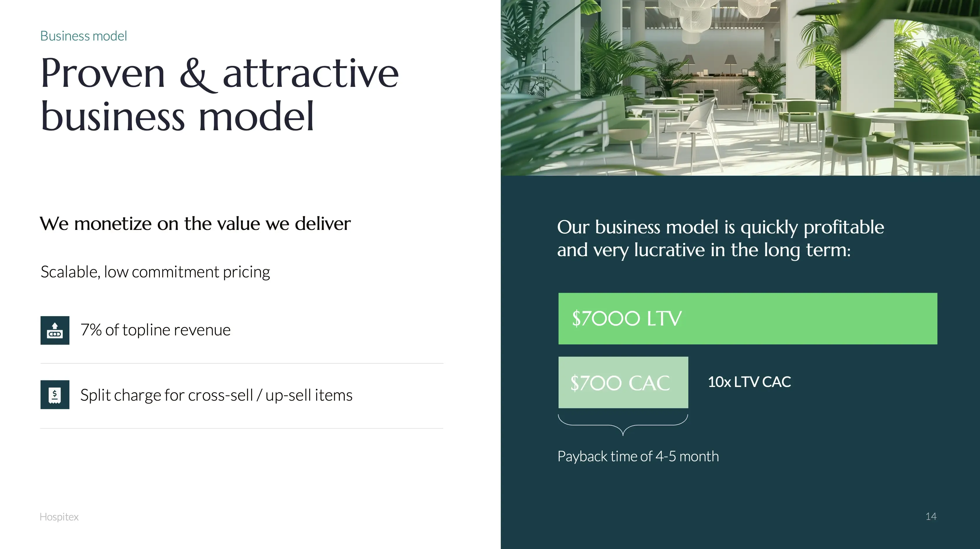The image size is (980, 549).
Task: Click the "Our business model is quickly profitable" paragraph
Action: coord(720,238)
